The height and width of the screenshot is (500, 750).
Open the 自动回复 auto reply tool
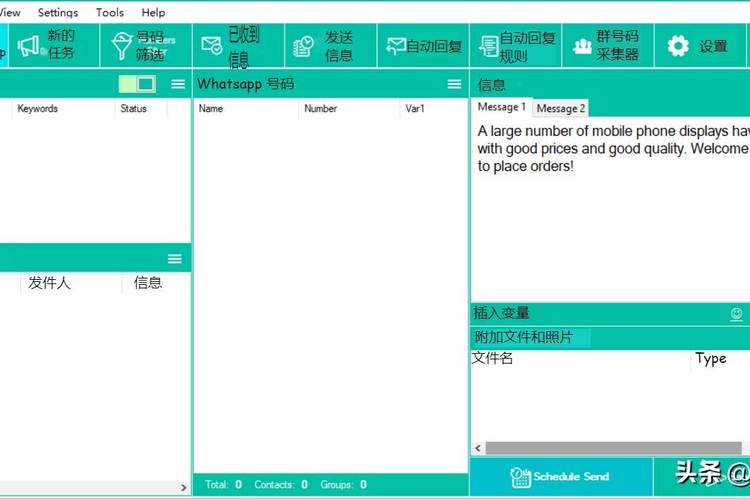tap(423, 46)
